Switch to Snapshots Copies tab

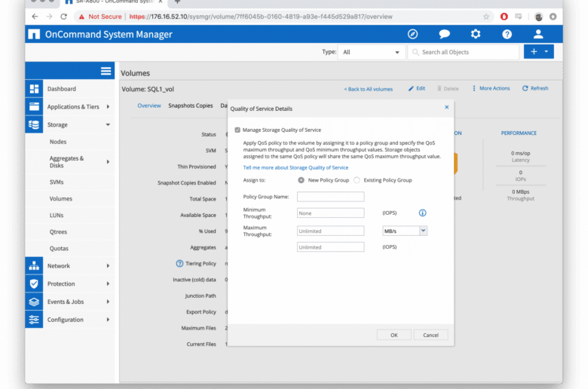[190, 106]
